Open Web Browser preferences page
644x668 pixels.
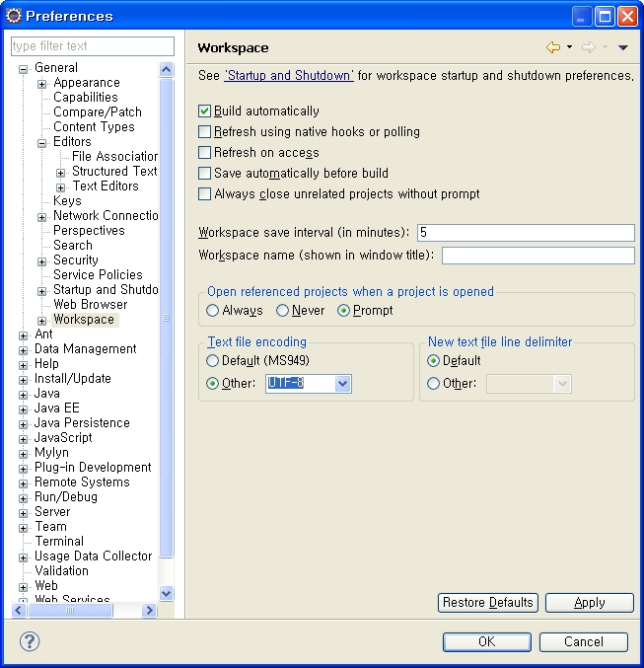[x=90, y=305]
